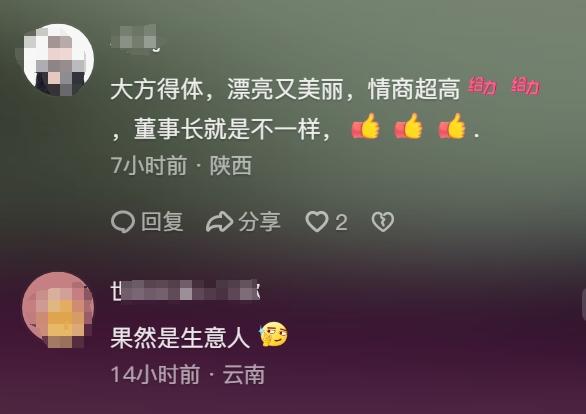
Task: Dislike comment using broken heart icon
Action: [x=383, y=222]
